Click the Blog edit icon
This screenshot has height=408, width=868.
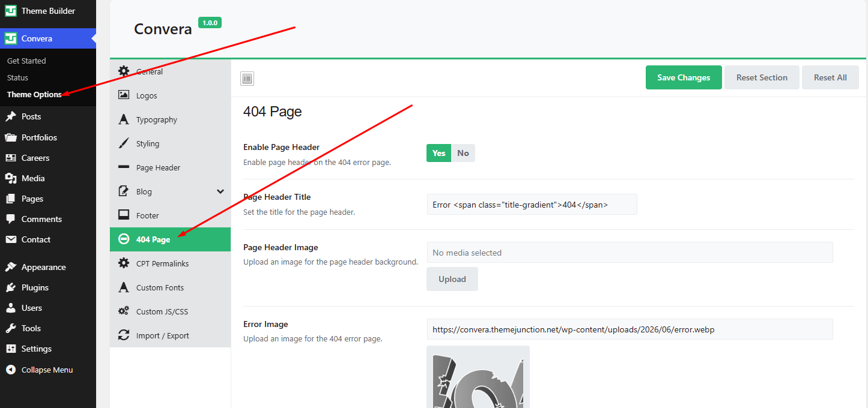point(124,191)
